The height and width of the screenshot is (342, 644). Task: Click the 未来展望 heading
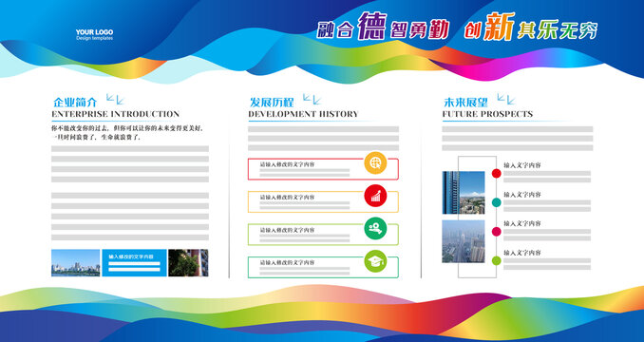(x=465, y=102)
